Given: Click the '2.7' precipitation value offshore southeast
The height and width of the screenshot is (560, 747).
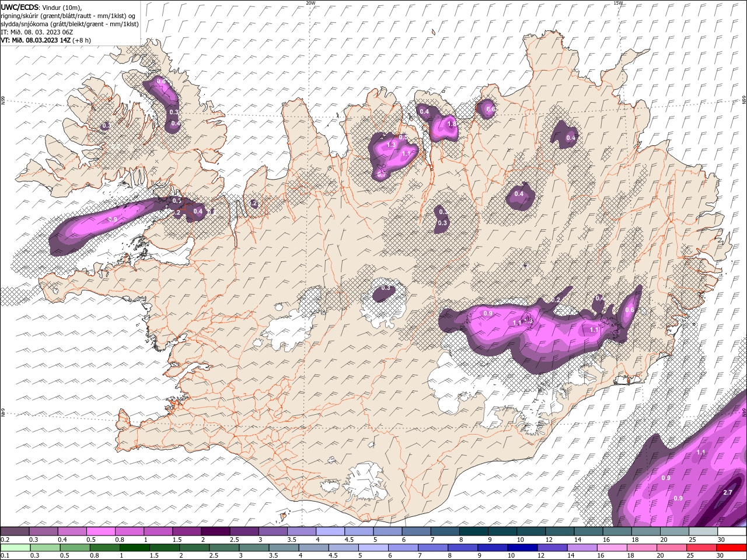Looking at the screenshot, I should [x=728, y=492].
